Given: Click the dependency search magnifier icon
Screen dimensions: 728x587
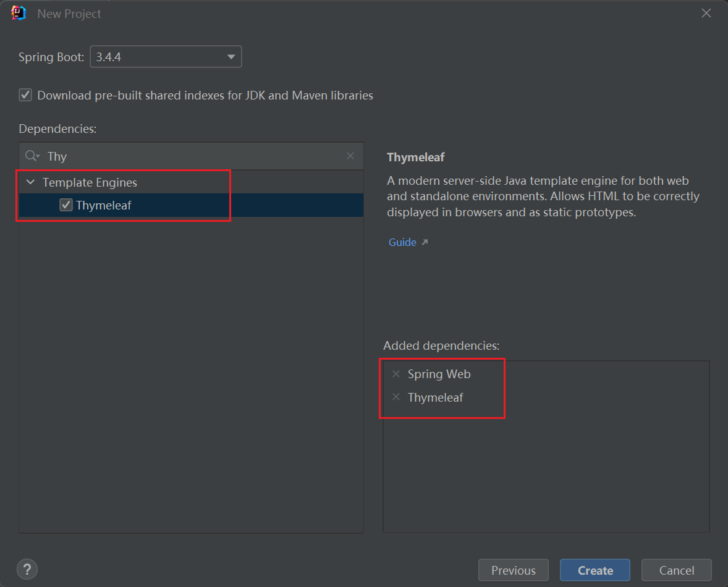Looking at the screenshot, I should point(32,156).
